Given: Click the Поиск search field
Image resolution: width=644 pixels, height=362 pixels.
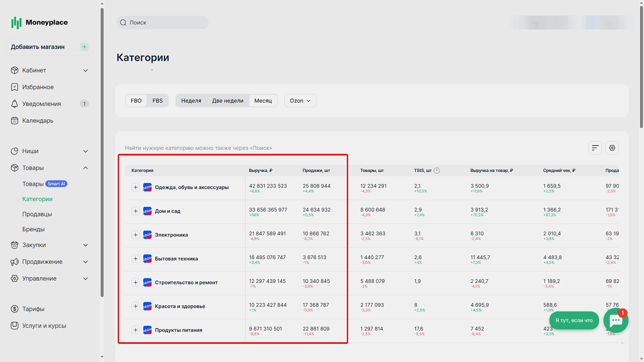Looking at the screenshot, I should (163, 23).
